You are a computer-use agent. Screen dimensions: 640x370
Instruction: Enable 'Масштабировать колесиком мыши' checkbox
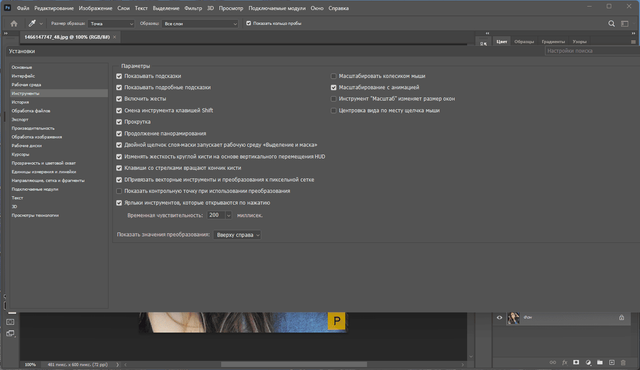[333, 76]
